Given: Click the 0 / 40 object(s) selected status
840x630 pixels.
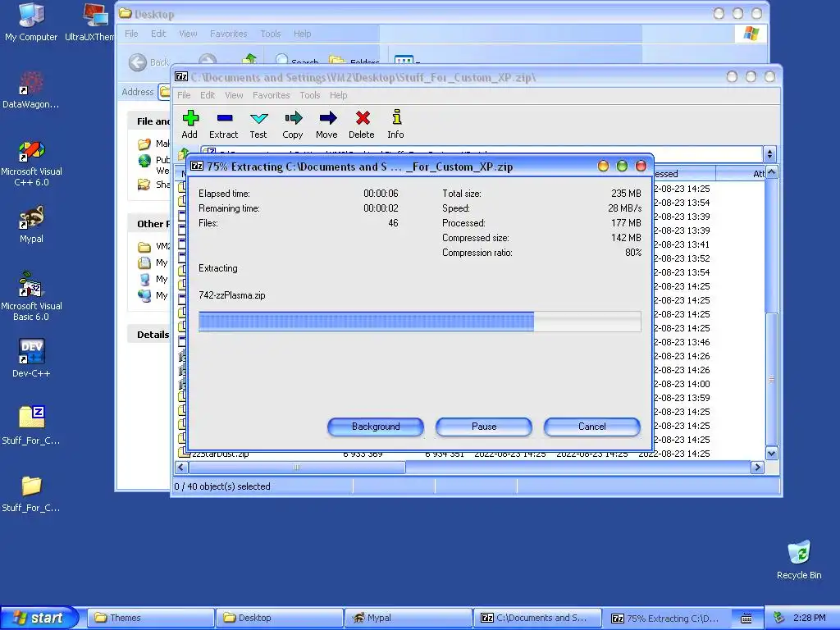Looking at the screenshot, I should [222, 486].
